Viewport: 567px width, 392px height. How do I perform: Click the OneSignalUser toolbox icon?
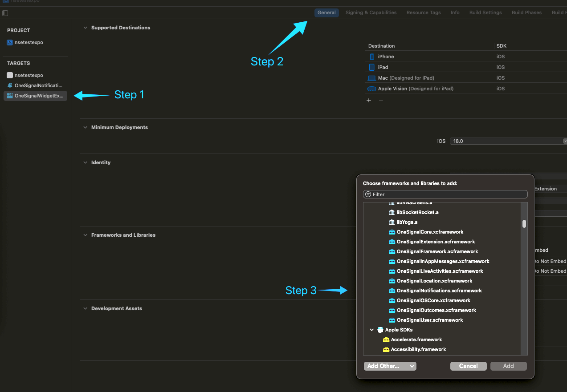click(392, 320)
